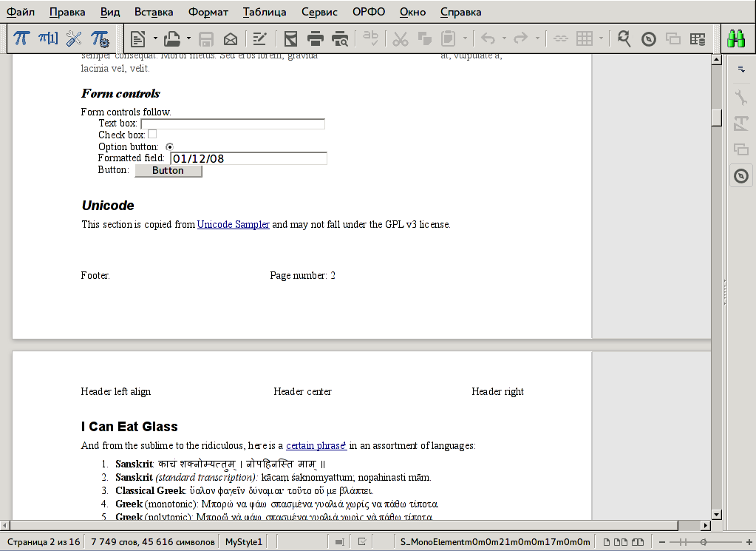Export as PDF toolbar icon

290,38
